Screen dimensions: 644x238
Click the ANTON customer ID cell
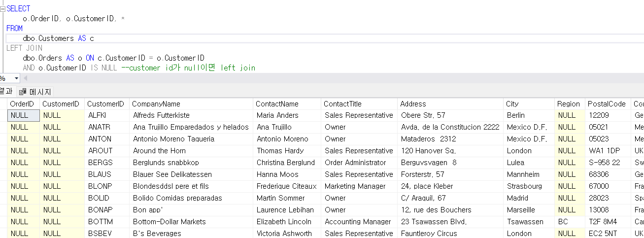click(x=106, y=139)
